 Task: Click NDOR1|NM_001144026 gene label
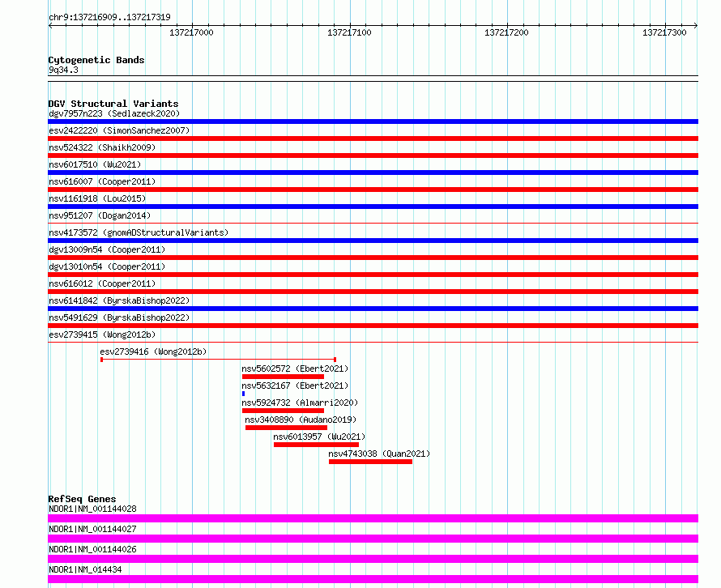coord(92,549)
